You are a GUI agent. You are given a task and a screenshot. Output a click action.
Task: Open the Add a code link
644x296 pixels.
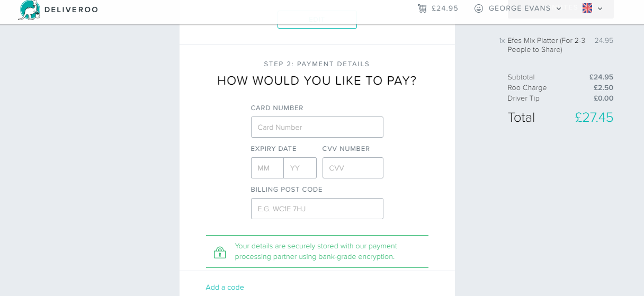[x=225, y=287]
